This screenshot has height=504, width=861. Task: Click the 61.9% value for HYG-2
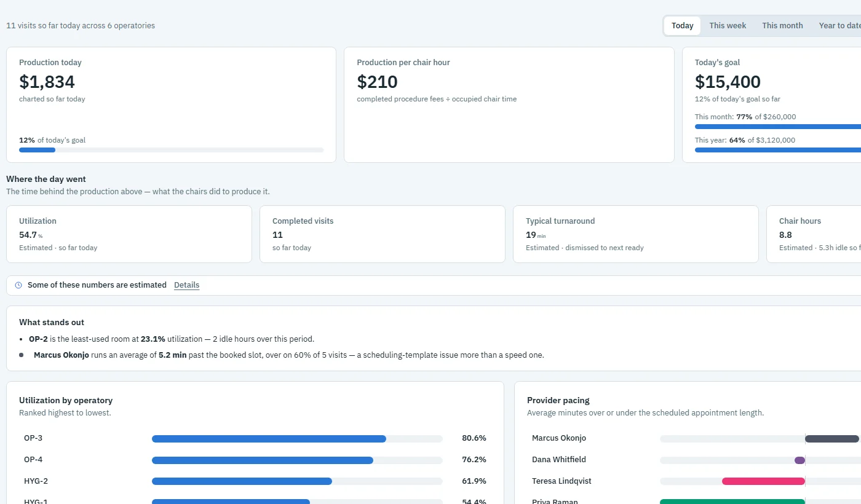(474, 481)
